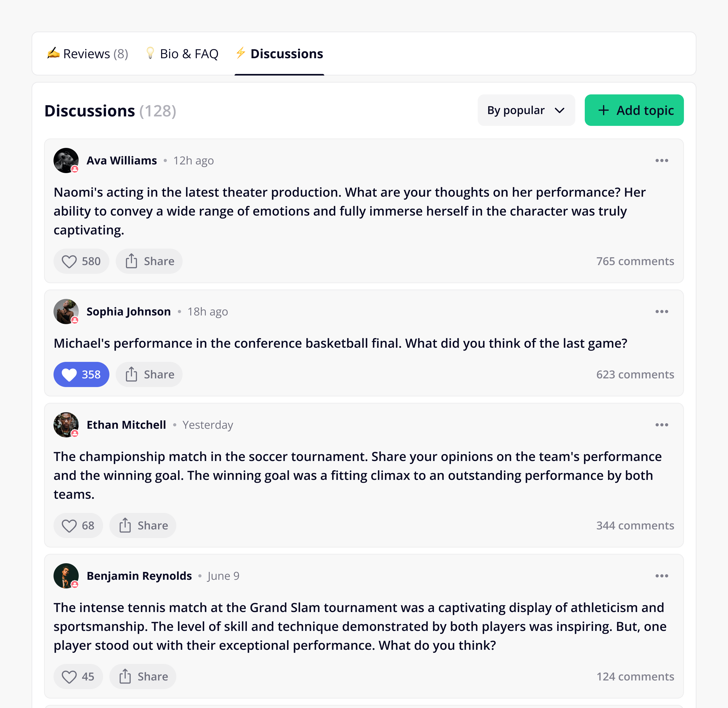Open the three-dot menu on Benjamin Reynolds's post
Viewport: 728px width, 708px height.
[662, 576]
